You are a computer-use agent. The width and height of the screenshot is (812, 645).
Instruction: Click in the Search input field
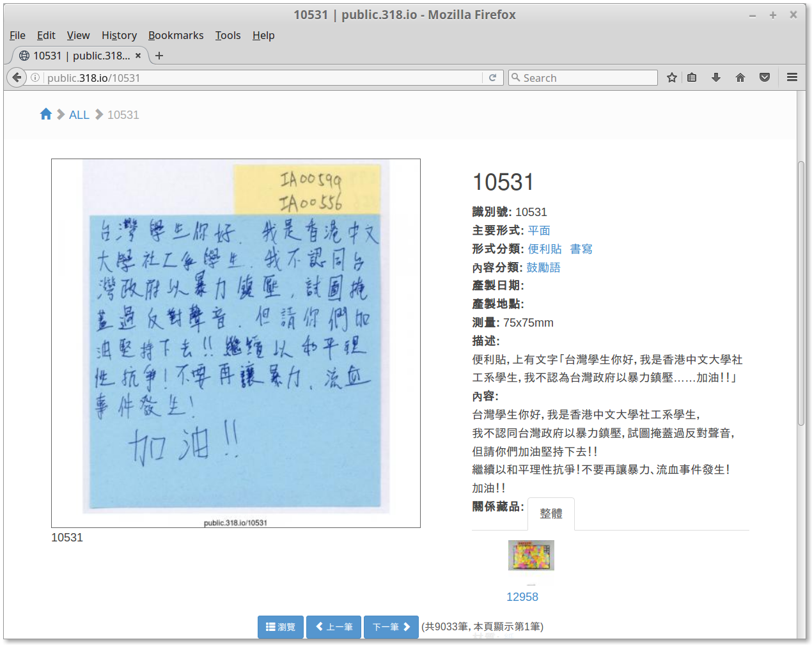click(583, 77)
